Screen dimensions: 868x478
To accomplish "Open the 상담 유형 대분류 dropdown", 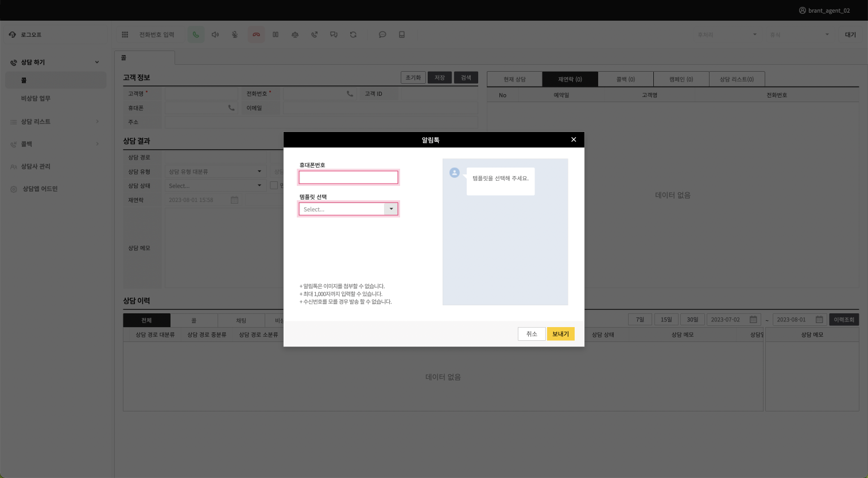I will click(x=215, y=172).
